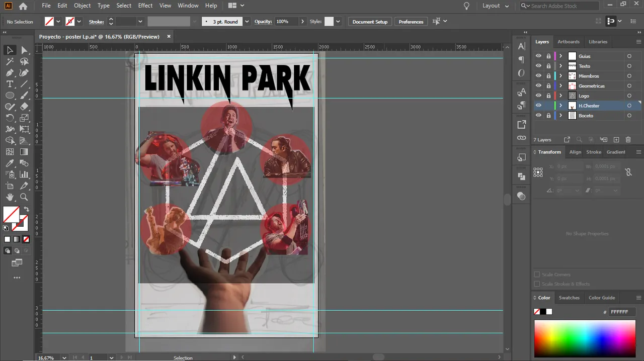This screenshot has width=644, height=361.
Task: Enable Scale Corners checkbox
Action: 537,275
